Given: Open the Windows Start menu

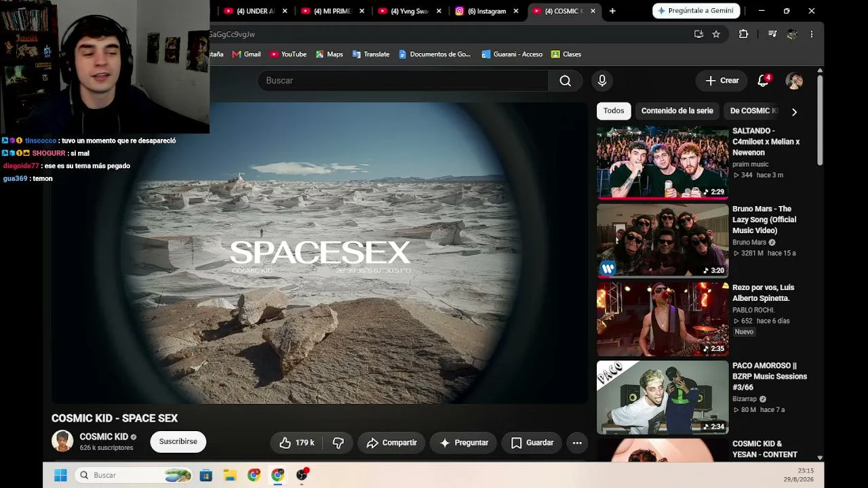Looking at the screenshot, I should pyautogui.click(x=60, y=475).
